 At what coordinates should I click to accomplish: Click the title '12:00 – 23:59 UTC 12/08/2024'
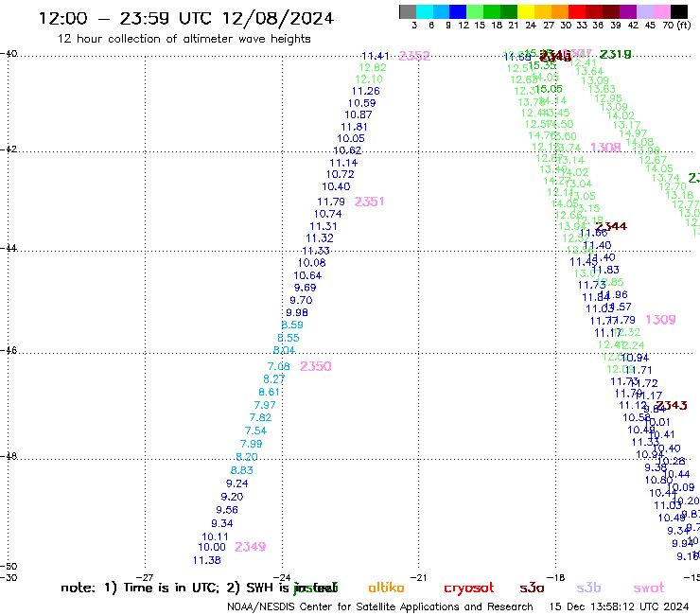click(x=186, y=18)
